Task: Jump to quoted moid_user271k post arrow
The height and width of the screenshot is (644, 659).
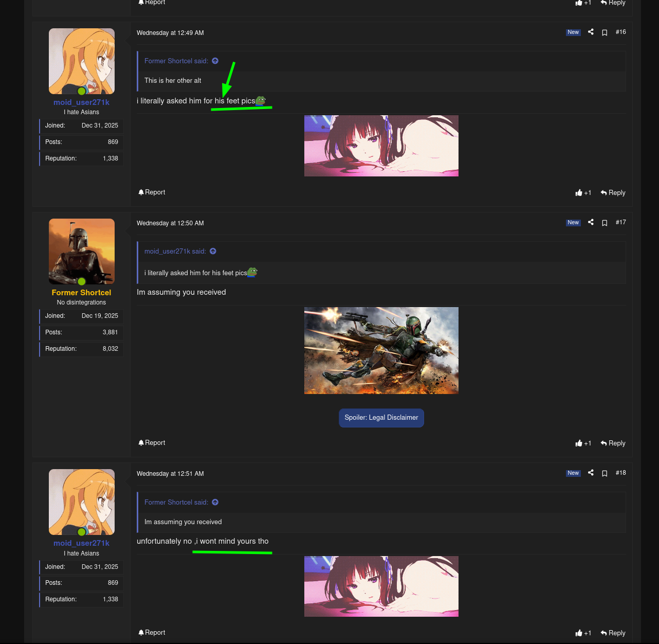Action: tap(213, 251)
